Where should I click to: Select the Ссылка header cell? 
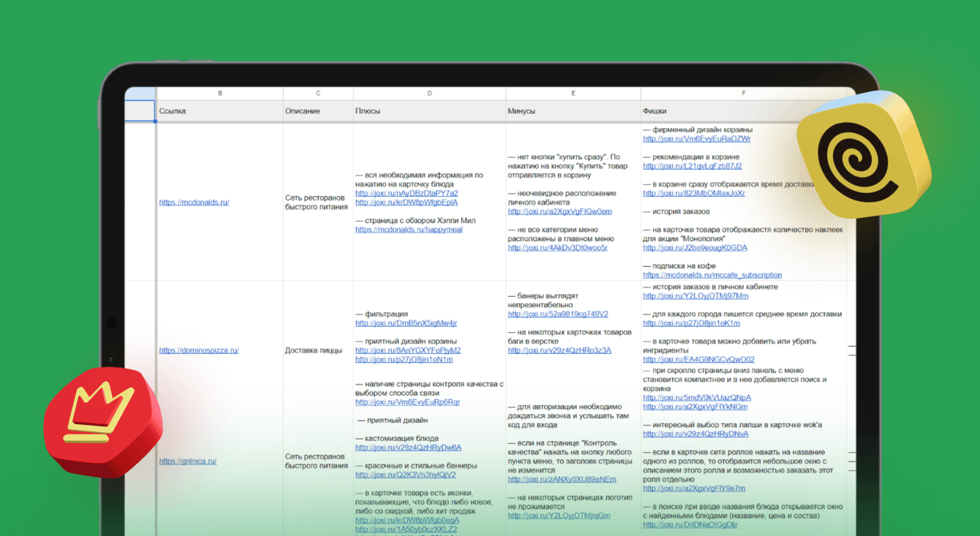219,111
